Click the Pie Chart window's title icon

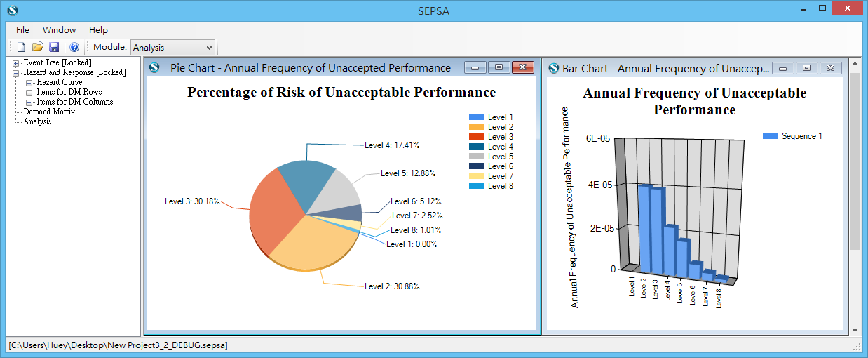point(155,68)
